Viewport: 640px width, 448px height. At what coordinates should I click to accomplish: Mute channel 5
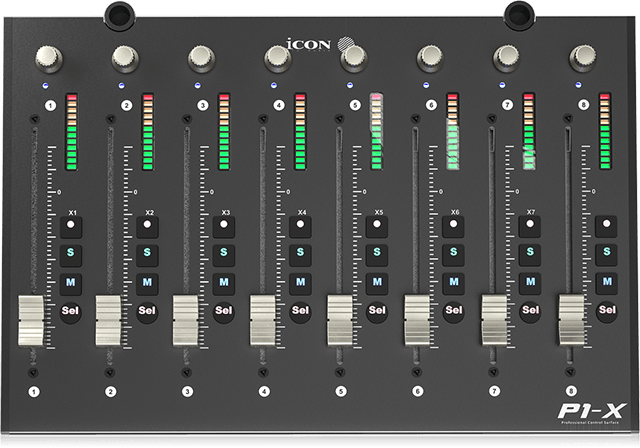377,284
